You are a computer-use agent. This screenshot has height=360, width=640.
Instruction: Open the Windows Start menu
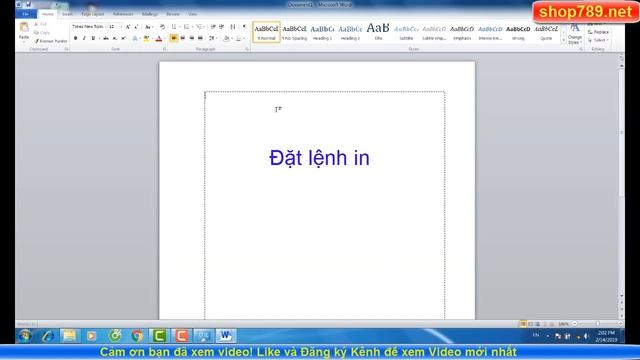(x=25, y=336)
